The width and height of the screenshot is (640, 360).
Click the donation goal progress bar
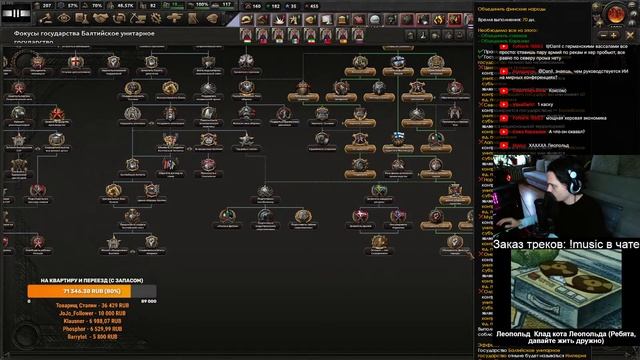92,291
